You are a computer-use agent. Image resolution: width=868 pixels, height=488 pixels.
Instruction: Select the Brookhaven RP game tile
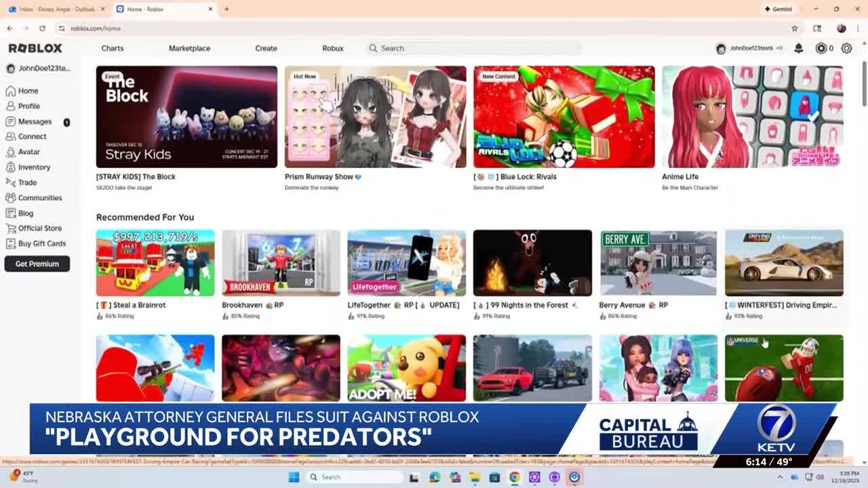click(281, 263)
